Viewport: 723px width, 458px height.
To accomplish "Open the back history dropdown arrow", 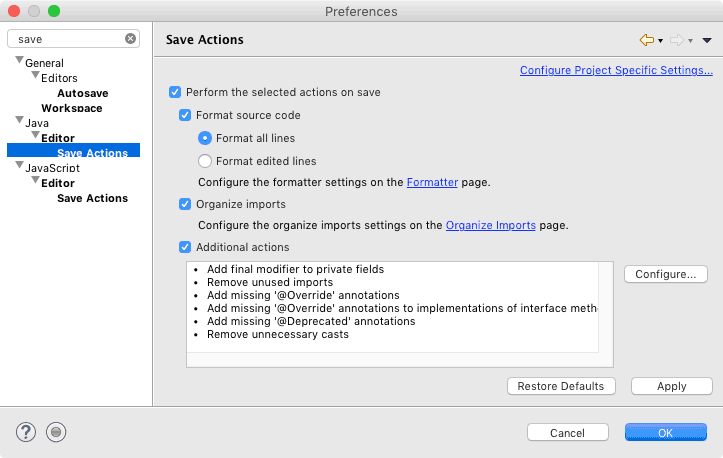I will click(660, 41).
